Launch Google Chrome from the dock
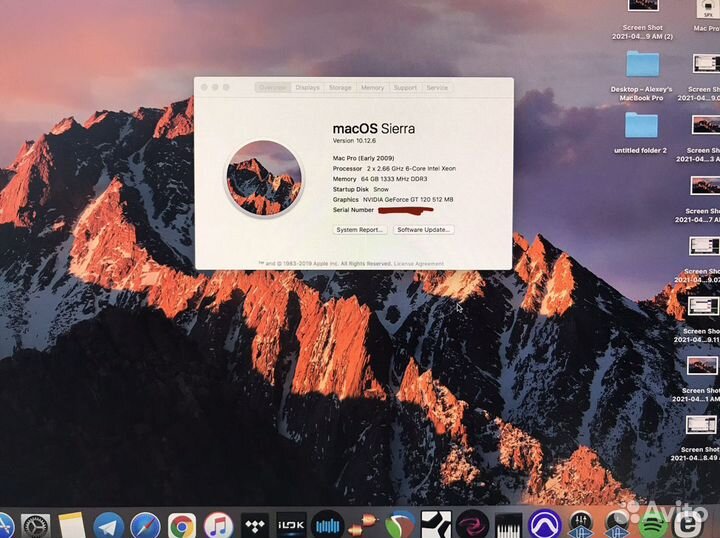Viewport: 720px width, 538px height. 182,526
